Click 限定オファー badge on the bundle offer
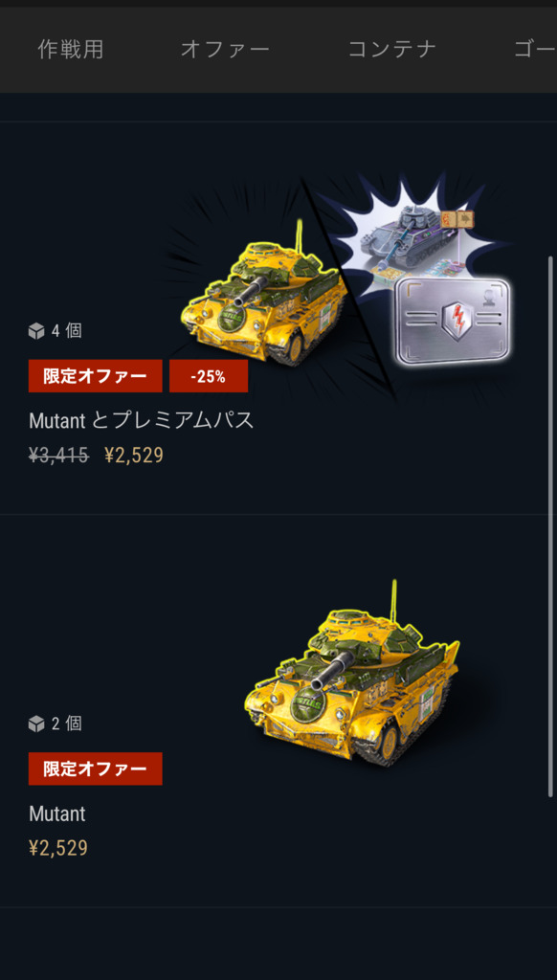 pyautogui.click(x=95, y=376)
